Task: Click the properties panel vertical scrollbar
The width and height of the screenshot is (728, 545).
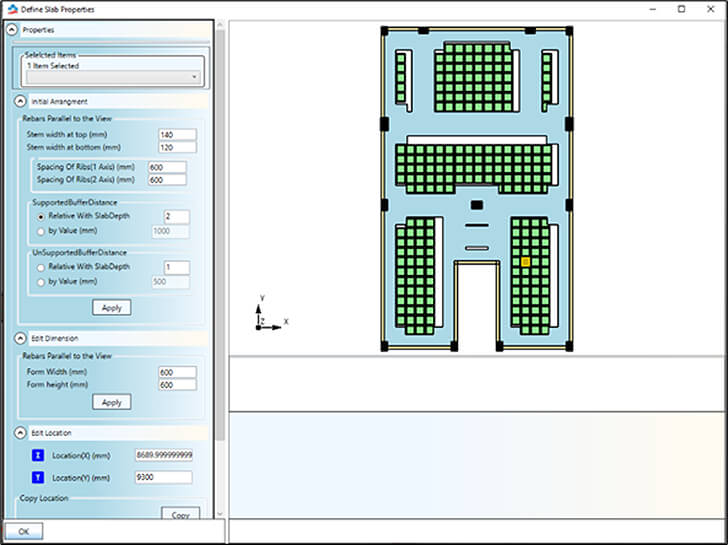Action: pos(220,250)
